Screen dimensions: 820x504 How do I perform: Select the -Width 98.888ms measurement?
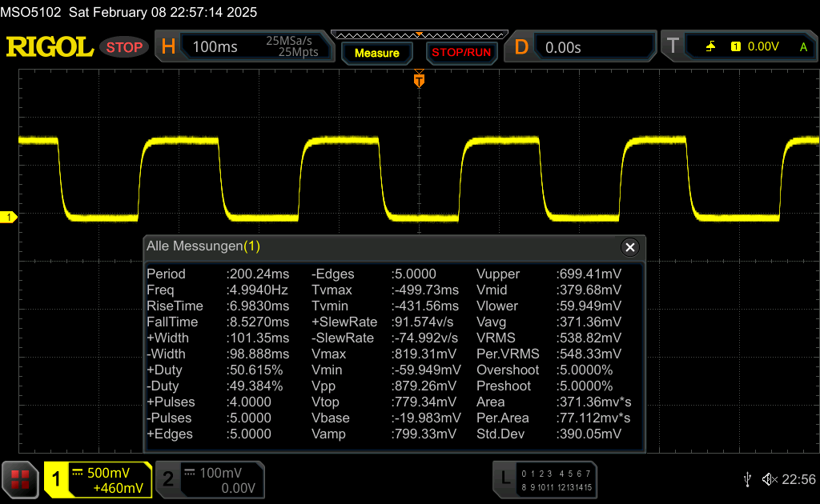point(218,354)
